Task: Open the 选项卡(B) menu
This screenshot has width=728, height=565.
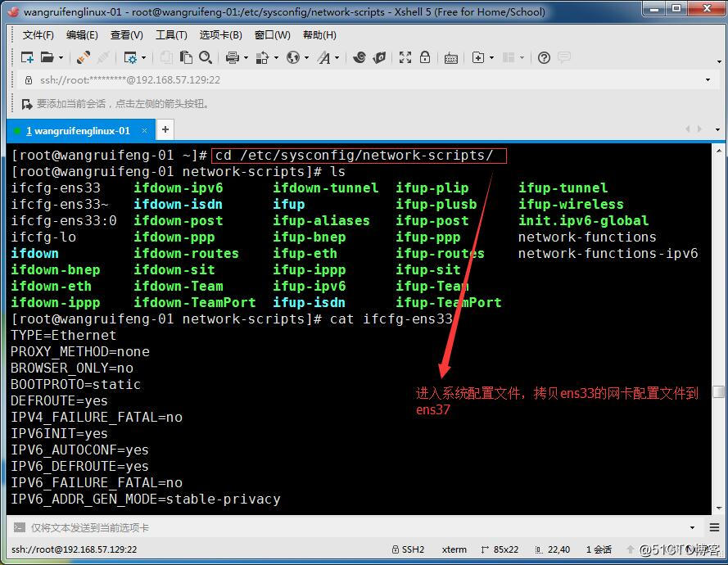Action: coord(220,35)
